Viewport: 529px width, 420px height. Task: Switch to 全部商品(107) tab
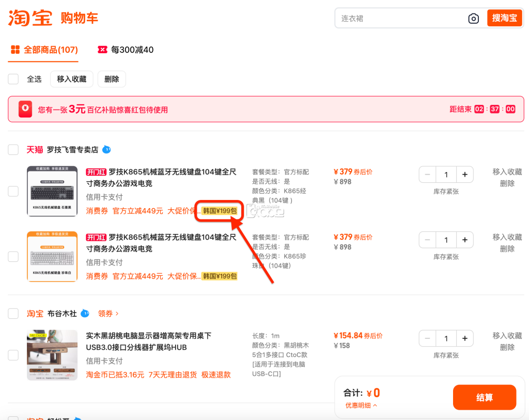[44, 50]
